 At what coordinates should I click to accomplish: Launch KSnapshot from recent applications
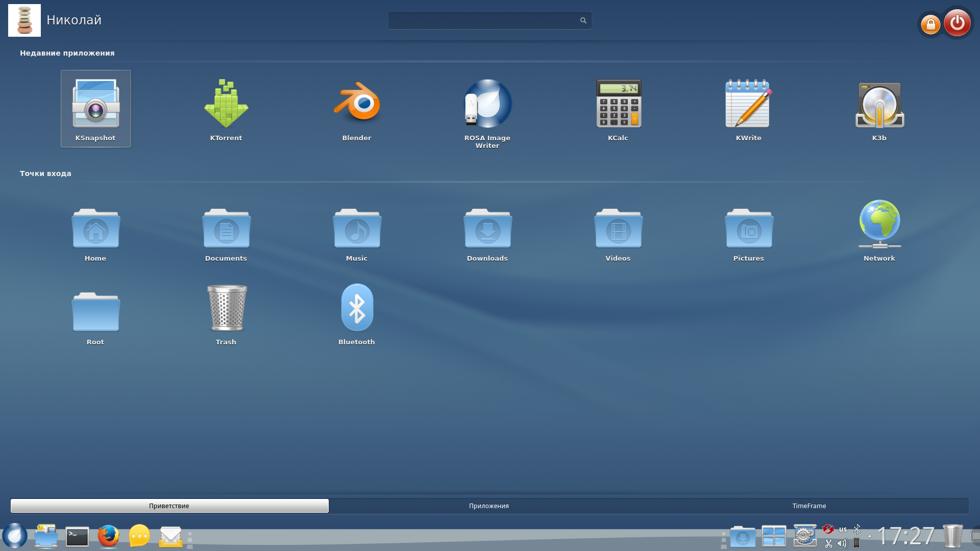click(x=95, y=108)
